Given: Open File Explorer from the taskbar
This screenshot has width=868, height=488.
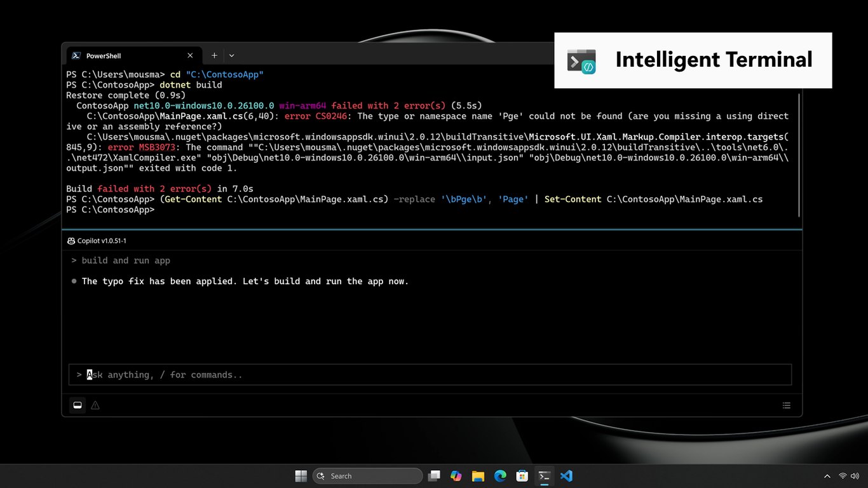Looking at the screenshot, I should point(478,476).
